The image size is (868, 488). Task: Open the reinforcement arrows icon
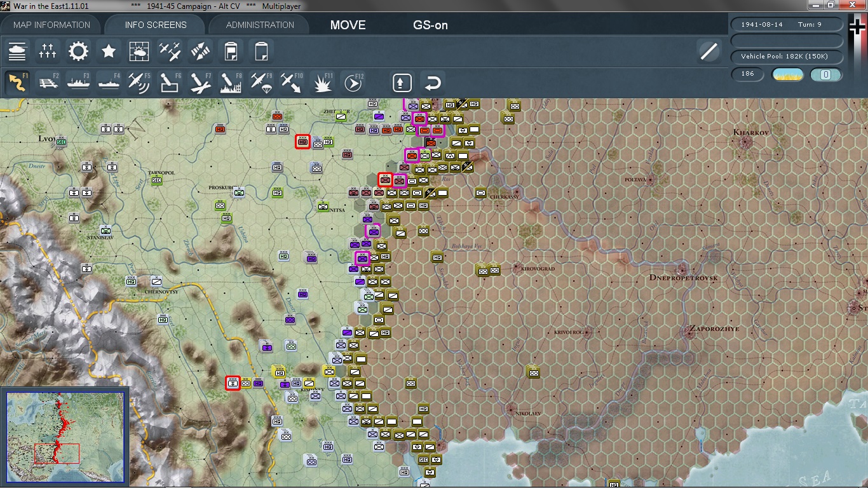point(200,51)
